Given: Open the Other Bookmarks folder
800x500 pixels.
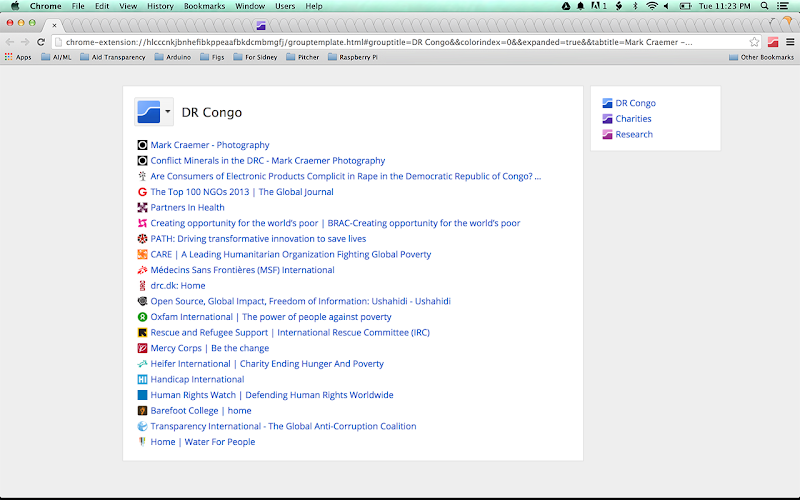Looking at the screenshot, I should pos(761,57).
